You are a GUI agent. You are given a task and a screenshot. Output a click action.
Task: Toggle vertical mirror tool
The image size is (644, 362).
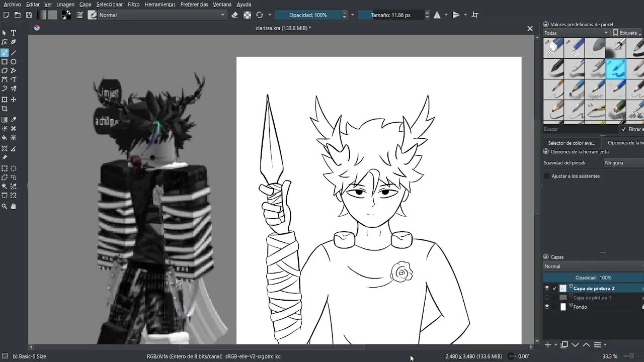[x=456, y=15]
